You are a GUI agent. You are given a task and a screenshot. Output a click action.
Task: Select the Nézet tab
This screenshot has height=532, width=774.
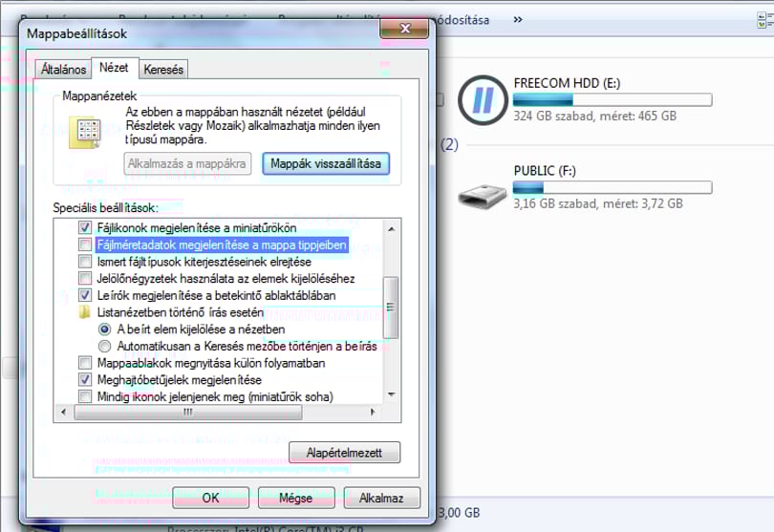pyautogui.click(x=114, y=67)
